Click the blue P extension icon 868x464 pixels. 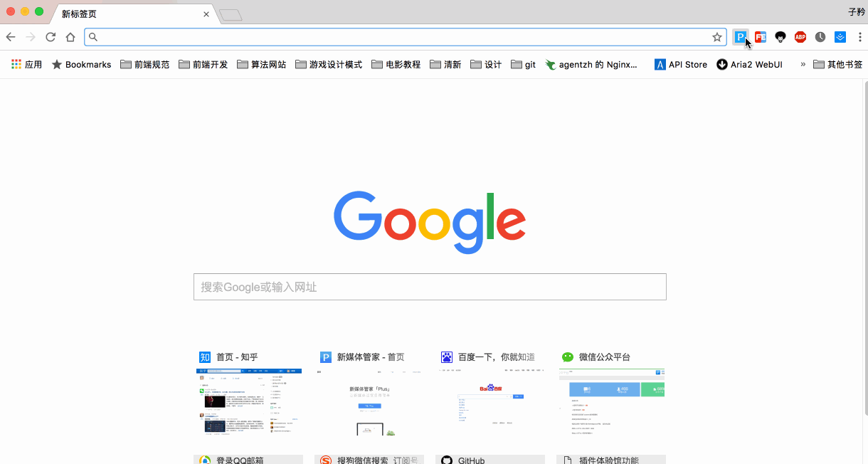(x=740, y=37)
